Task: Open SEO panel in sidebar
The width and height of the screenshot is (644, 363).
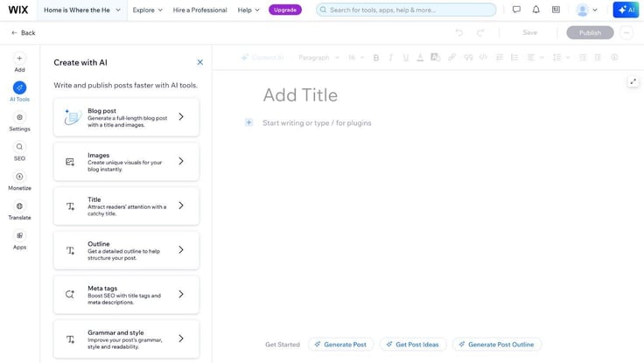Action: (x=19, y=151)
